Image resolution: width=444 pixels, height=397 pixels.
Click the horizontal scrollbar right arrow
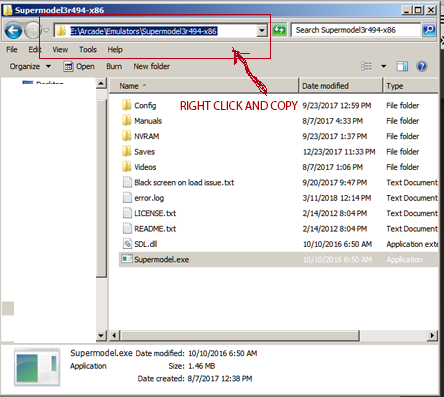point(432,335)
